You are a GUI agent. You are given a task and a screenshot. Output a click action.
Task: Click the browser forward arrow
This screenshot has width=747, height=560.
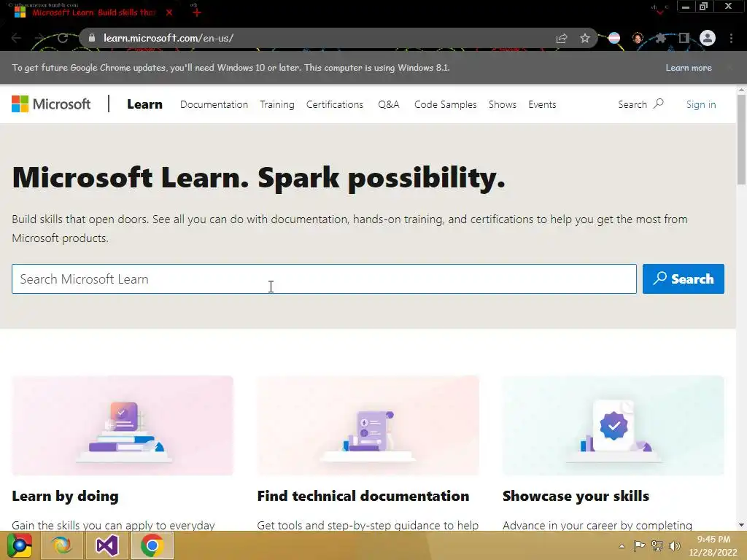pyautogui.click(x=40, y=38)
